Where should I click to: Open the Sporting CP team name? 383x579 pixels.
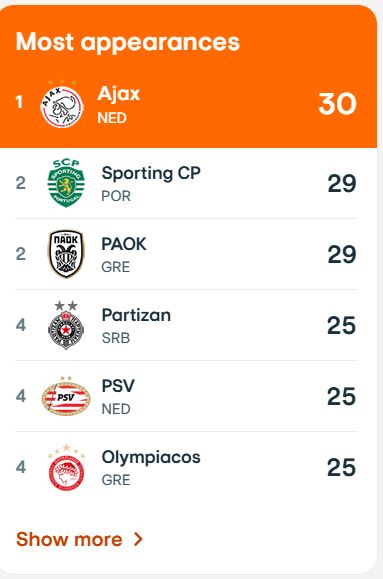coord(151,173)
